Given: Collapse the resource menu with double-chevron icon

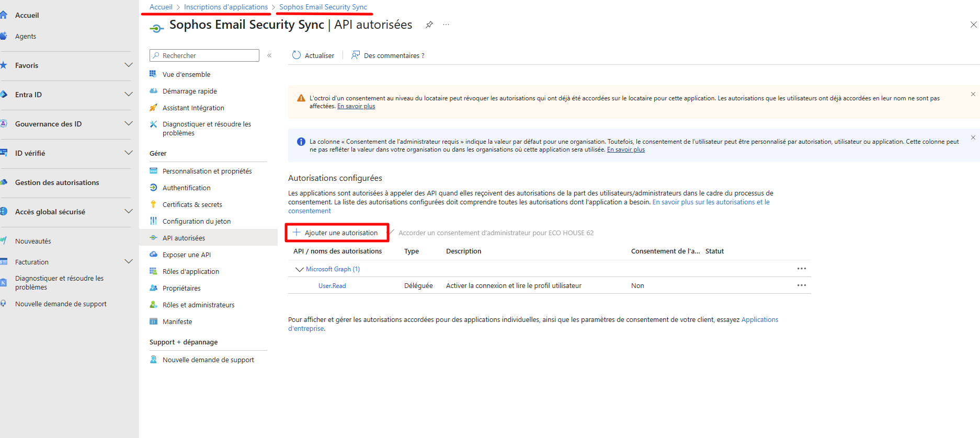Looking at the screenshot, I should (269, 55).
